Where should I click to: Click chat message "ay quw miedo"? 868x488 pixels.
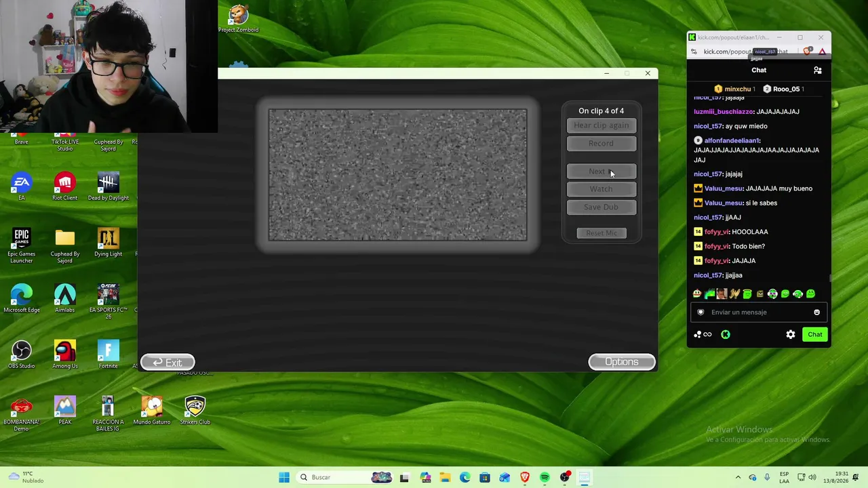[747, 126]
